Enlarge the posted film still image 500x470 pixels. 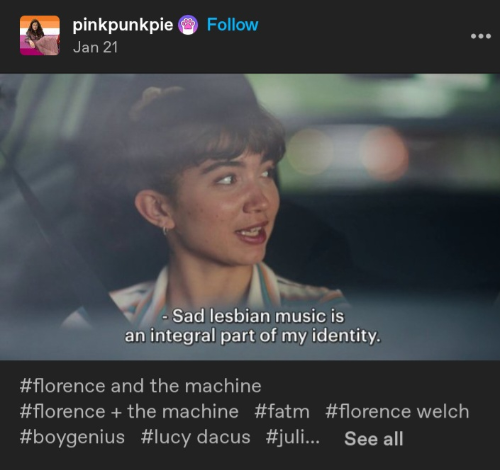click(250, 217)
